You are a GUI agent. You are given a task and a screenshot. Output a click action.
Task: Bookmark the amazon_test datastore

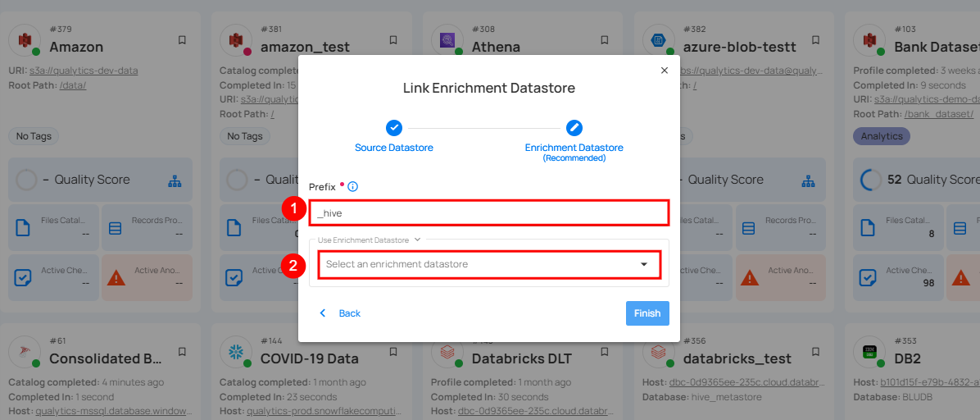pyautogui.click(x=393, y=39)
